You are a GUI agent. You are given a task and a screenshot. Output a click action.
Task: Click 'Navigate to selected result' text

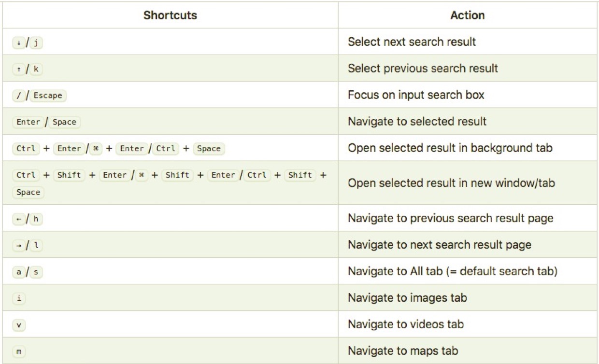pyautogui.click(x=417, y=121)
